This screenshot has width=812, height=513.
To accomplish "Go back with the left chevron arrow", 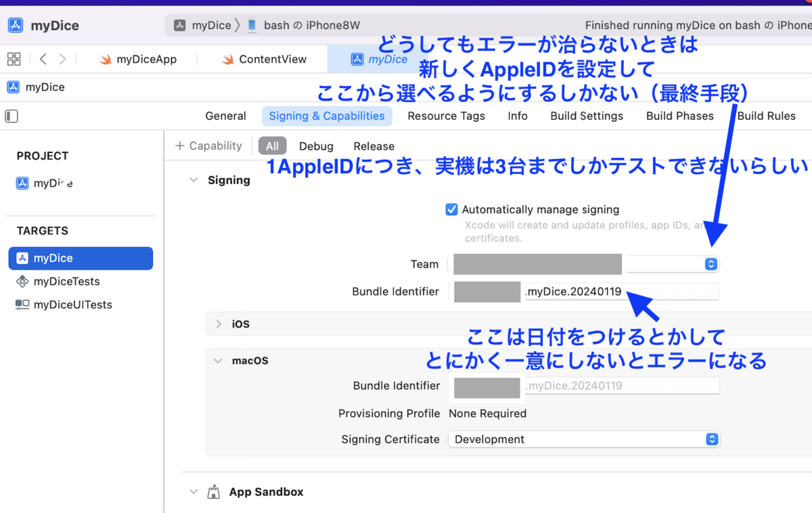I will pos(43,59).
